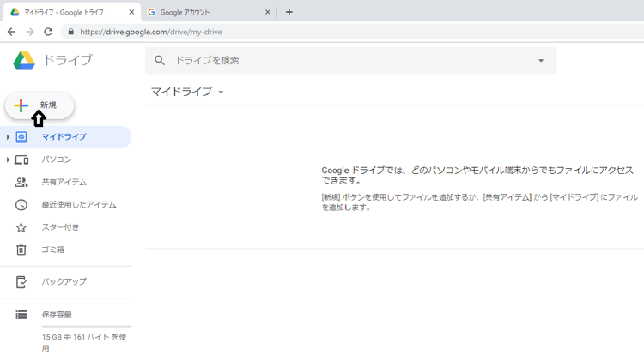Click the 新規 (New) button

click(39, 105)
